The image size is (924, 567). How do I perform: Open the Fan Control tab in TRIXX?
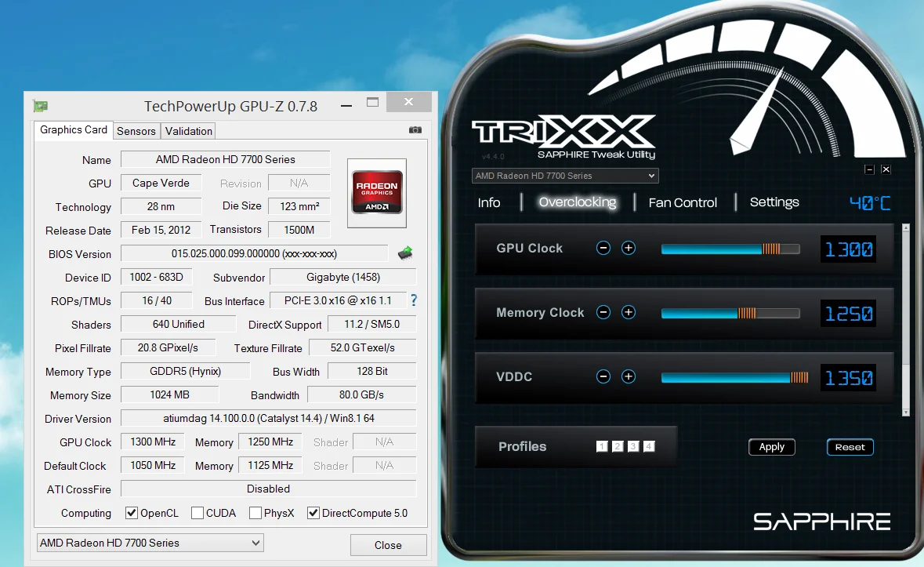pyautogui.click(x=683, y=203)
